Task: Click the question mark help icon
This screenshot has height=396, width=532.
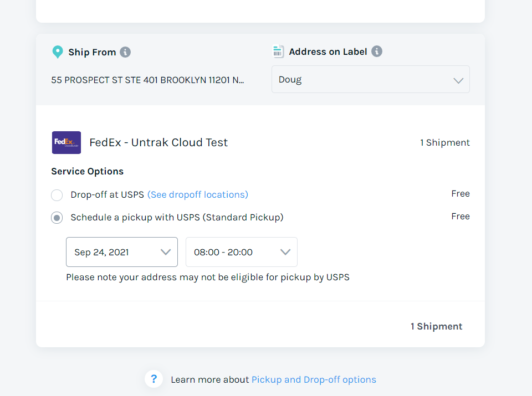Action: point(154,379)
